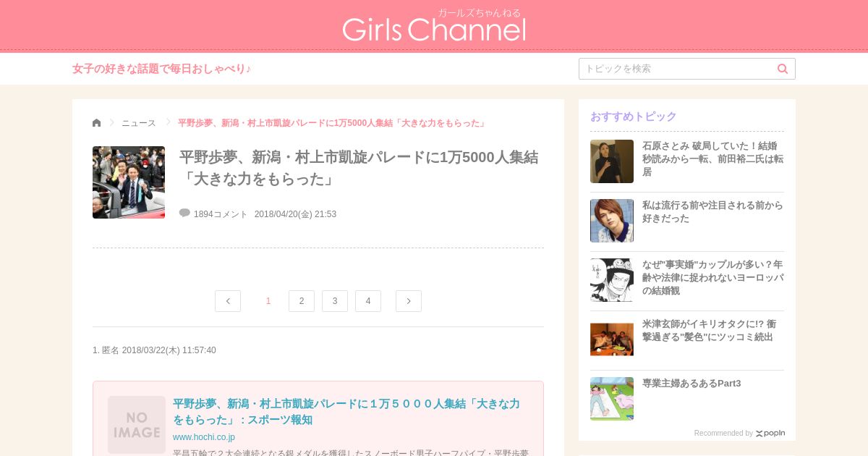The height and width of the screenshot is (456, 868).
Task: Click the search magnifier icon
Action: [x=783, y=69]
